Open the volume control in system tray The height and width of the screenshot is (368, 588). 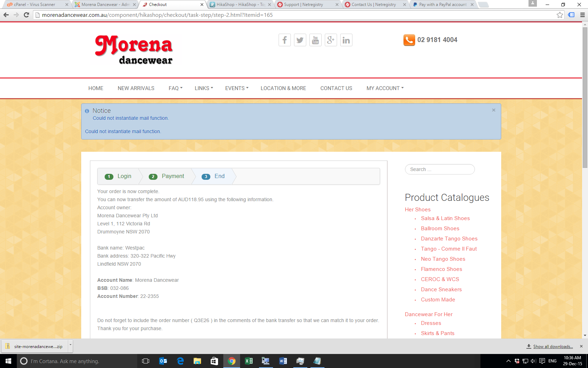click(533, 361)
